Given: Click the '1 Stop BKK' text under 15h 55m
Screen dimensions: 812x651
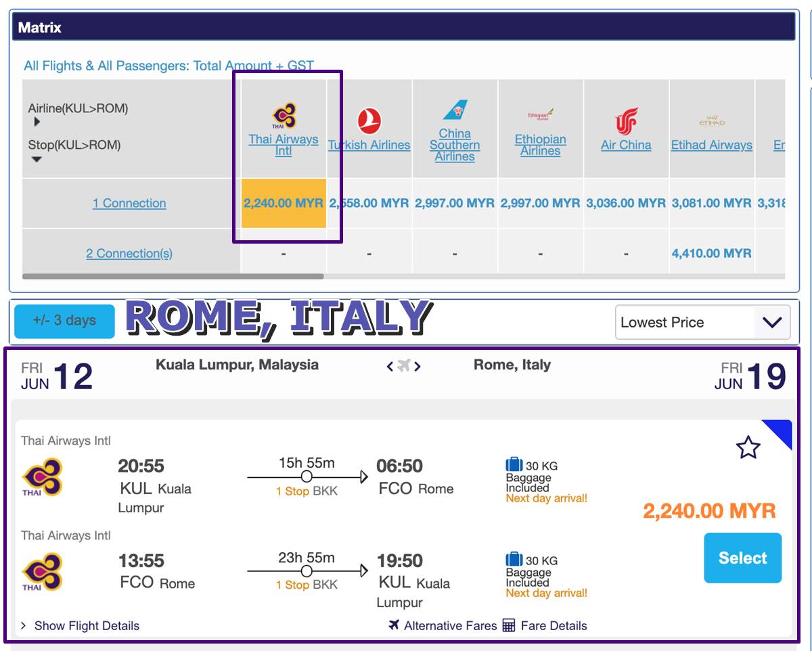Looking at the screenshot, I should click(307, 491).
